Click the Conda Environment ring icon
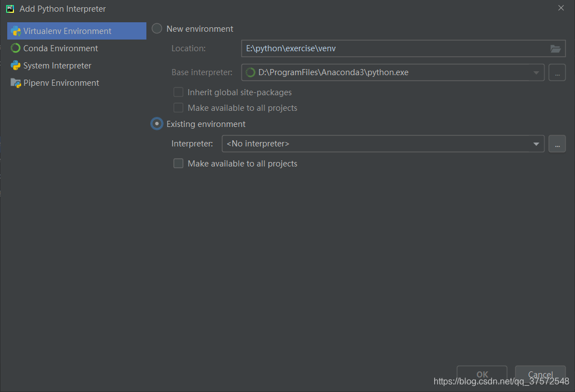575x392 pixels. (16, 48)
